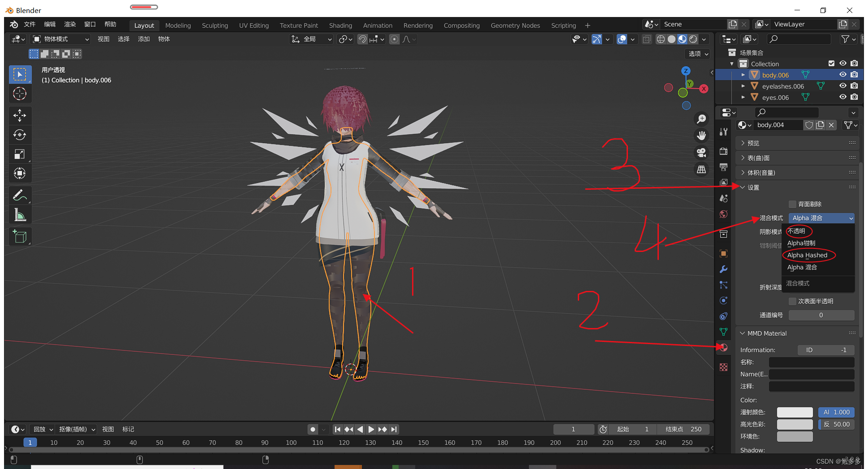Expand eyelashes.006 tree item
The image size is (868, 469).
pos(743,86)
